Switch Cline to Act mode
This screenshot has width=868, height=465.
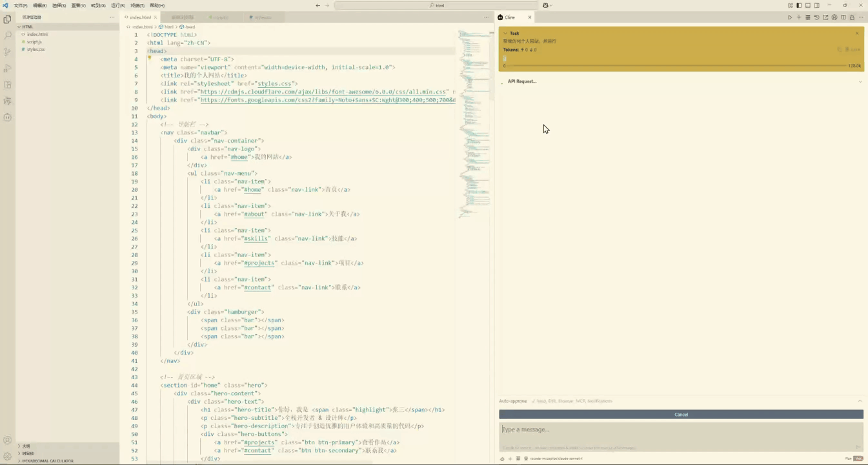click(x=858, y=459)
